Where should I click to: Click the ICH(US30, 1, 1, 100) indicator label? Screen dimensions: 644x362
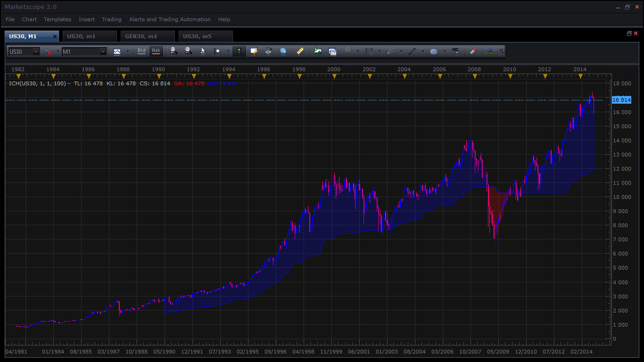40,83
